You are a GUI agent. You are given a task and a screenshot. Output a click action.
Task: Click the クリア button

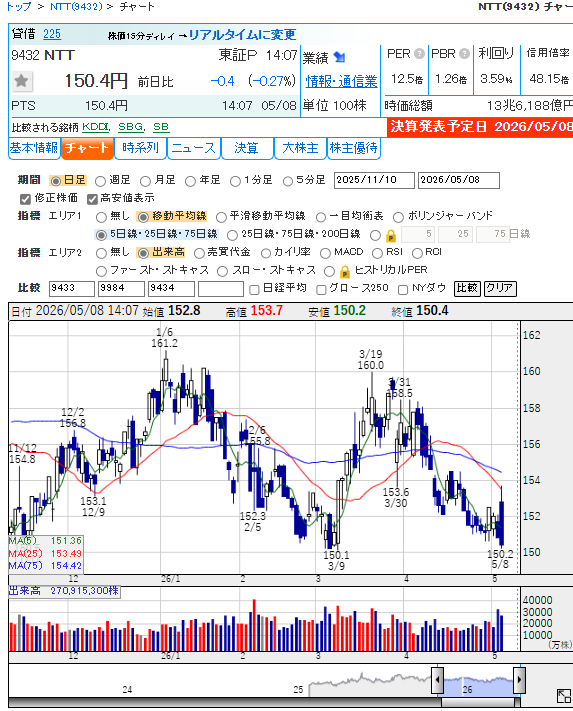click(500, 288)
